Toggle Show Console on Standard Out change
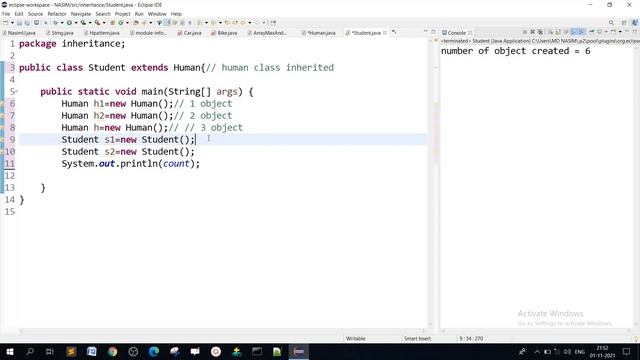The image size is (640, 360). (x=573, y=32)
